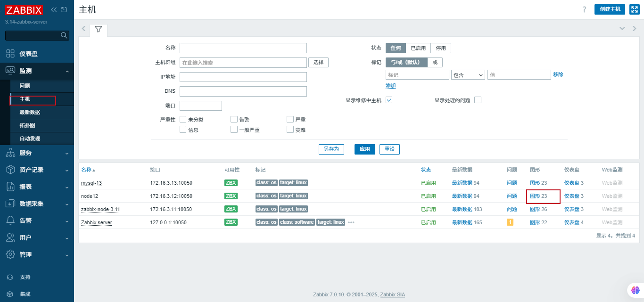The width and height of the screenshot is (644, 302).
Task: Click the filter funnel tab icon
Action: tap(98, 29)
